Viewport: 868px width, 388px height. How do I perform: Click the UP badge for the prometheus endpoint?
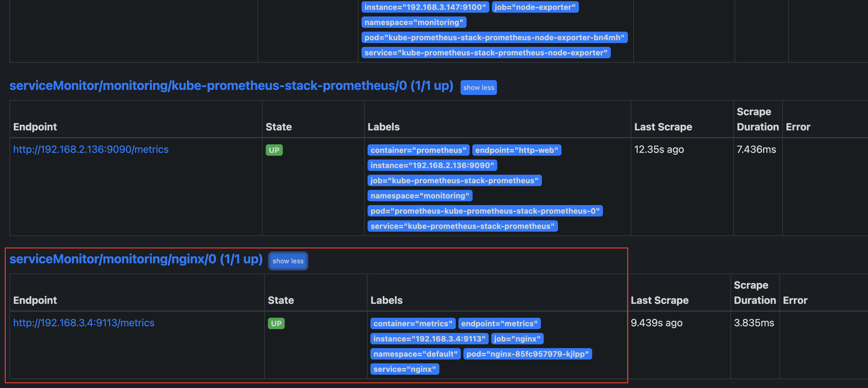[274, 150]
